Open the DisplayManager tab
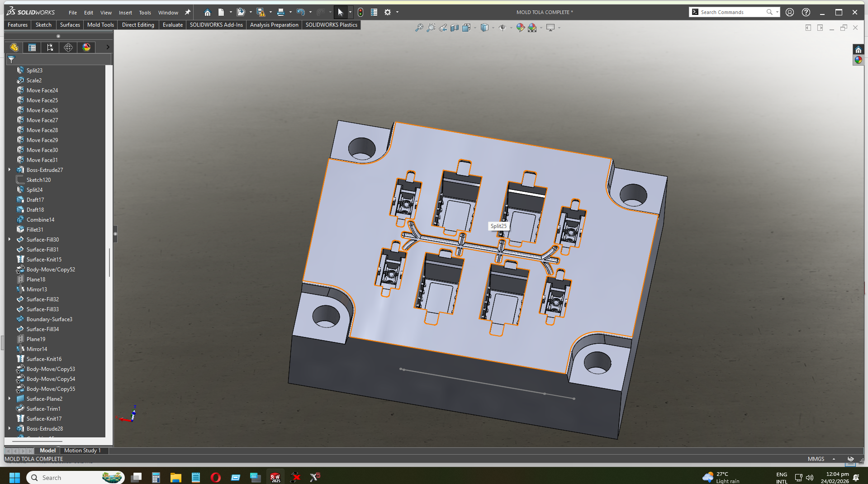Image resolution: width=868 pixels, height=484 pixels. coord(86,47)
